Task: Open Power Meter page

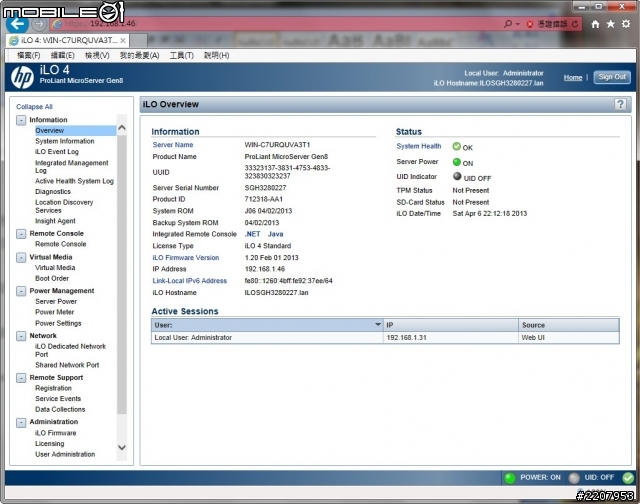Action: point(54,312)
